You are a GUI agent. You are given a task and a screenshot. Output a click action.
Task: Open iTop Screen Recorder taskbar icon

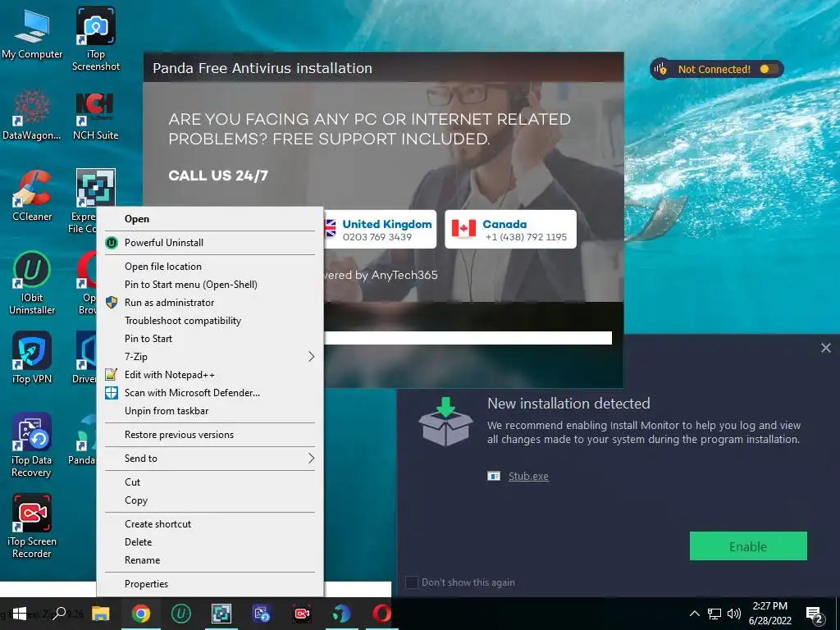(x=302, y=614)
